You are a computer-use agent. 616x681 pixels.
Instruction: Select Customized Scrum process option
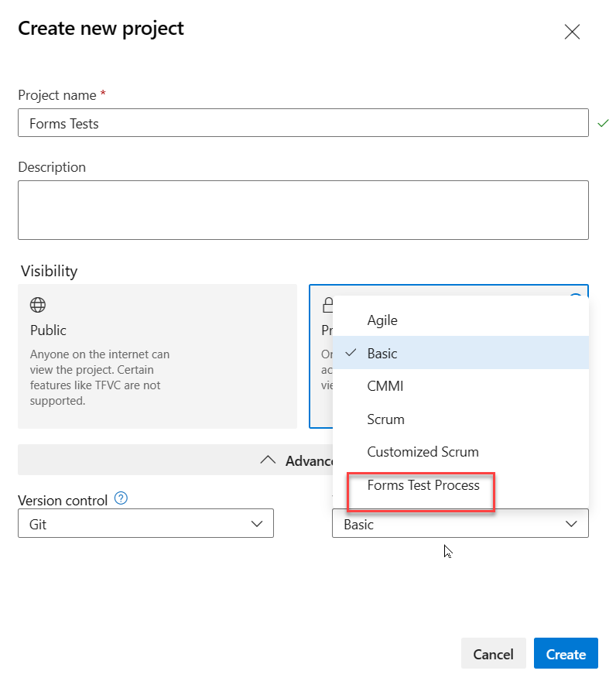point(423,452)
